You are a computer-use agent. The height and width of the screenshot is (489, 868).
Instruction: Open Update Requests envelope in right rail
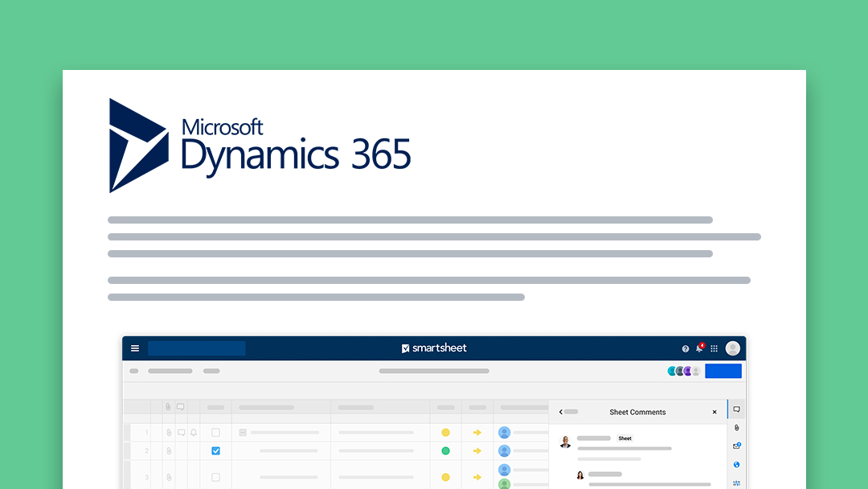pos(737,446)
